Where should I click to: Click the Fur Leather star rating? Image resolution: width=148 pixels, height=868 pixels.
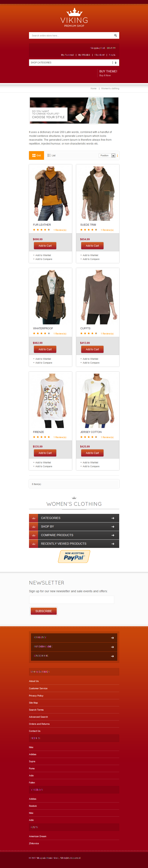[41, 230]
